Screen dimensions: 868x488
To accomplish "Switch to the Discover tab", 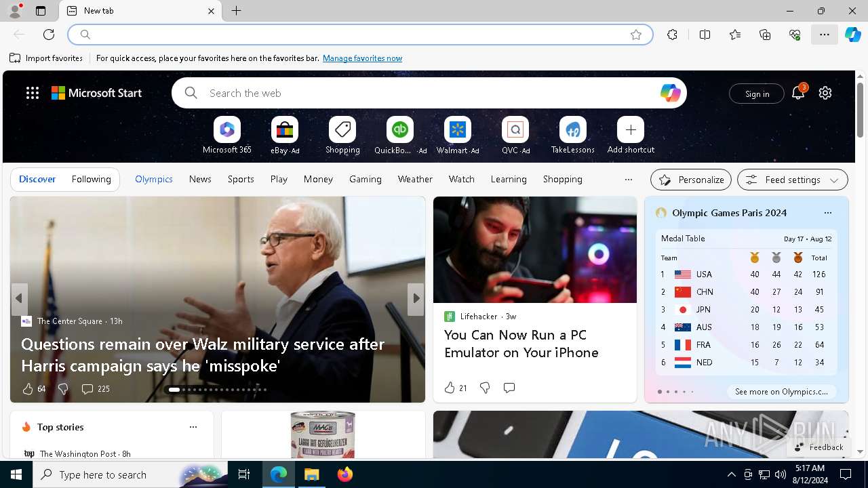I will [x=37, y=179].
